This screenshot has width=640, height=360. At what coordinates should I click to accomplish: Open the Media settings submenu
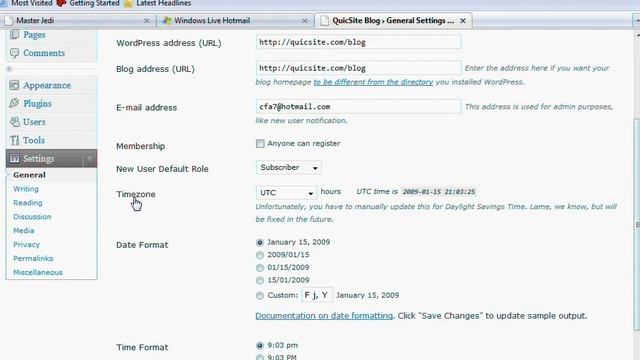(x=24, y=231)
